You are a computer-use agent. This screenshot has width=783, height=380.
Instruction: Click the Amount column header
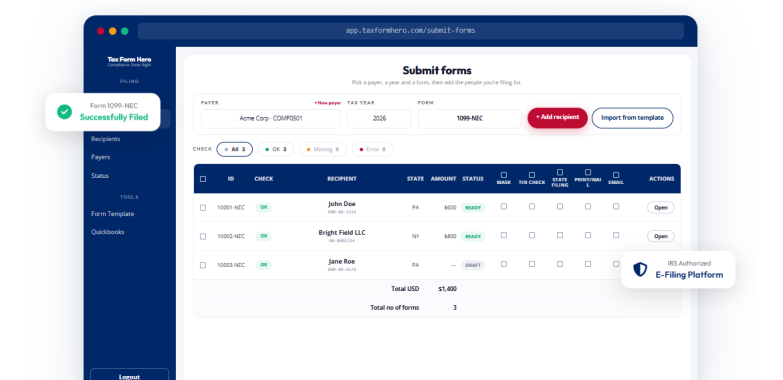tap(443, 179)
